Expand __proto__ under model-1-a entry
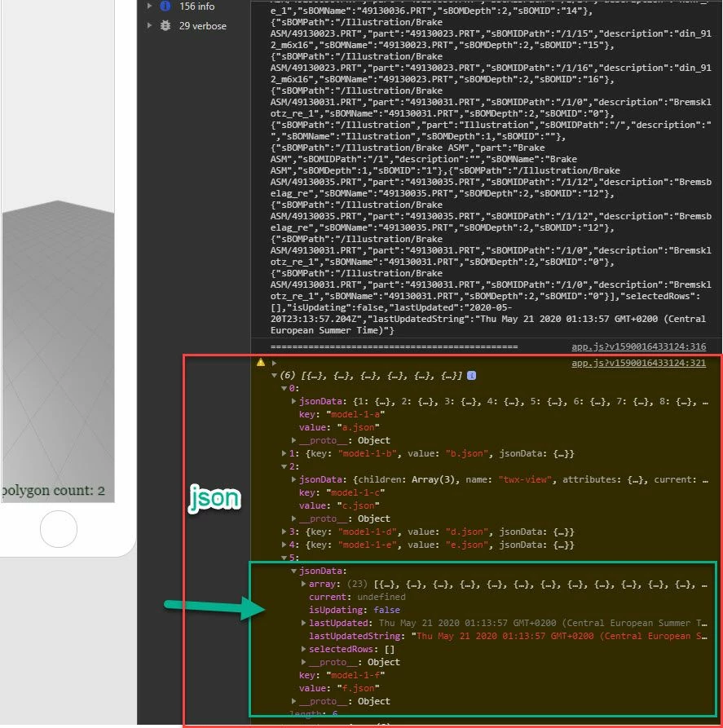Image resolution: width=723 pixels, height=728 pixels. click(x=294, y=440)
